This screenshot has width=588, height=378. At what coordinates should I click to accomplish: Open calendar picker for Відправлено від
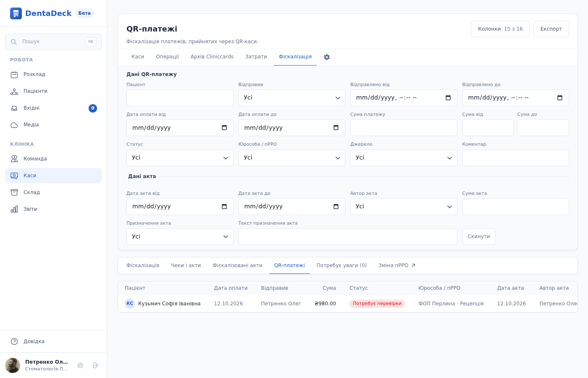[448, 98]
